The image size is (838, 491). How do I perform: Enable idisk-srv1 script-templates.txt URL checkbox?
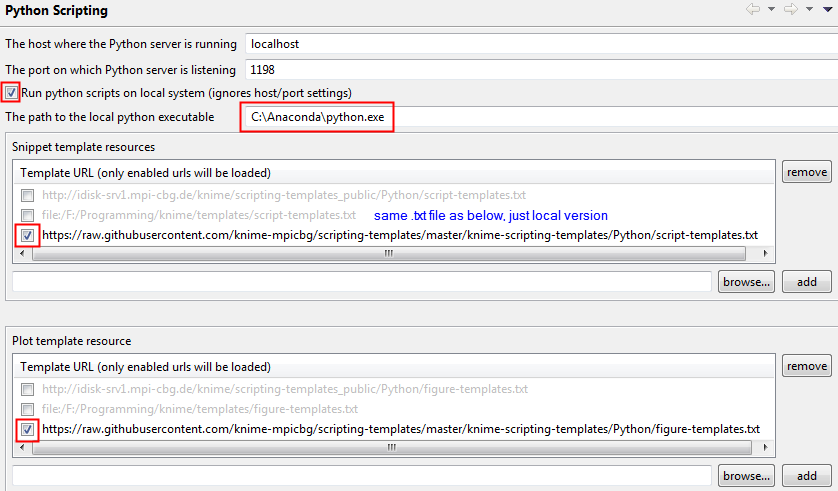[x=28, y=196]
